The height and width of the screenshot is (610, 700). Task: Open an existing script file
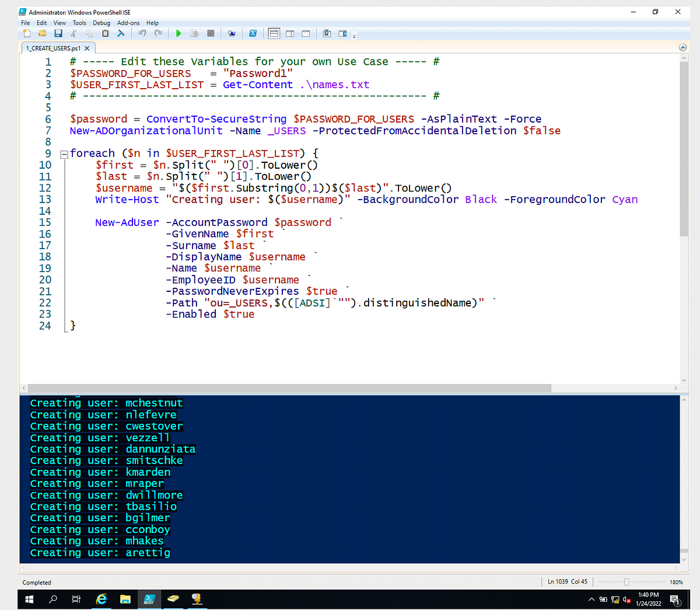click(x=43, y=33)
